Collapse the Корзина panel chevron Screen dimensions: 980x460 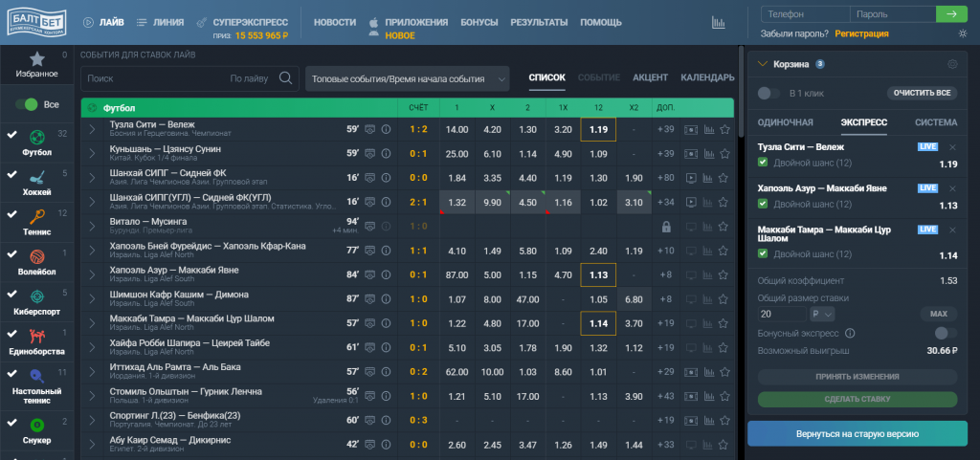[762, 64]
